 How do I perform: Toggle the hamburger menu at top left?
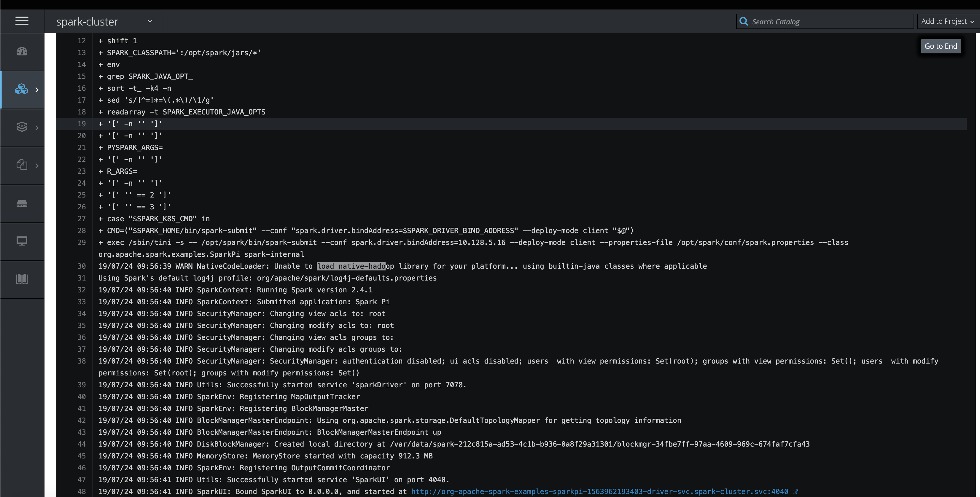click(22, 21)
